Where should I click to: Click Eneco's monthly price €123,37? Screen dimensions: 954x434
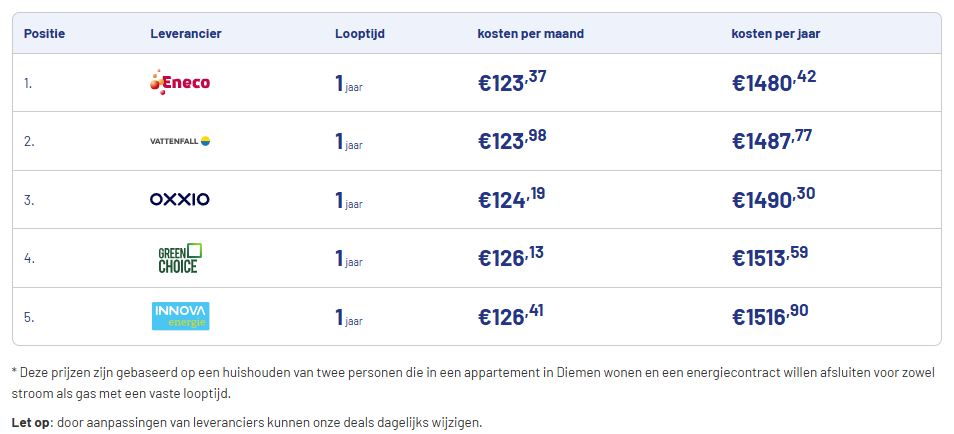click(x=512, y=82)
